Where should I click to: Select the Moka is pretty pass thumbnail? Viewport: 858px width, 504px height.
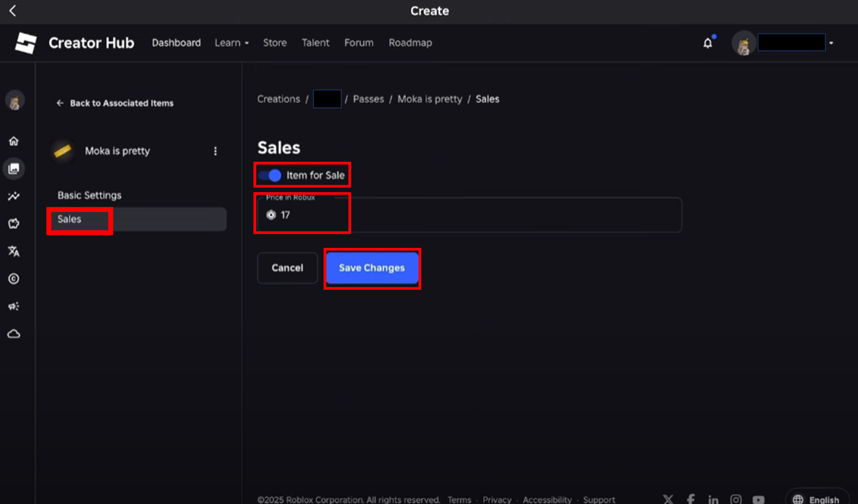point(63,151)
